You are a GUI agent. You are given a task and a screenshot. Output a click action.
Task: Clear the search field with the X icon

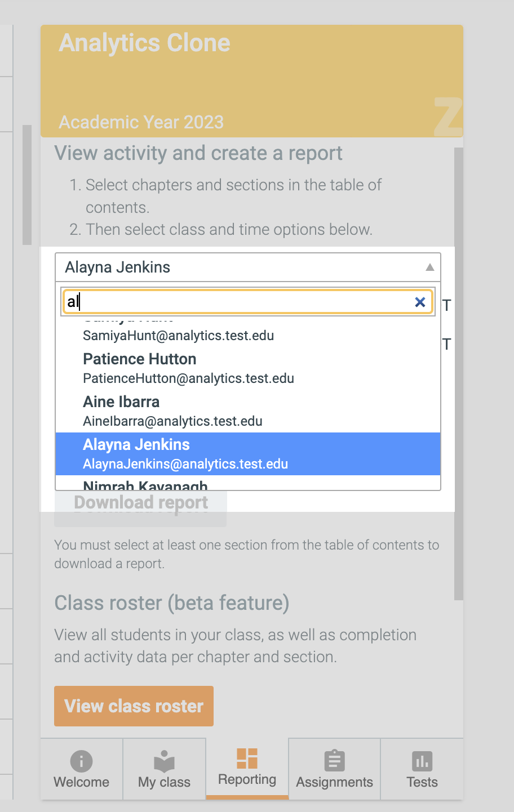pyautogui.click(x=420, y=302)
